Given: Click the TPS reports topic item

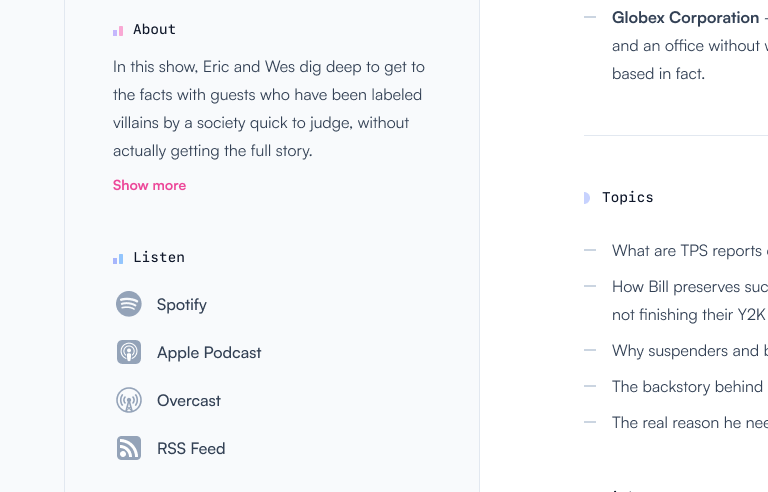Looking at the screenshot, I should (689, 251).
